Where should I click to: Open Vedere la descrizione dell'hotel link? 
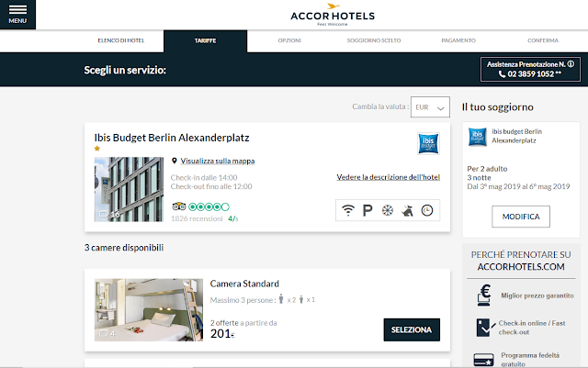388,177
